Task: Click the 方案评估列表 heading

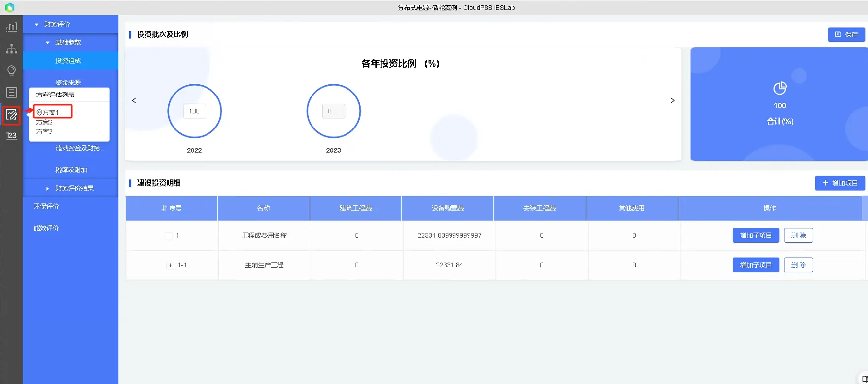Action: point(55,95)
